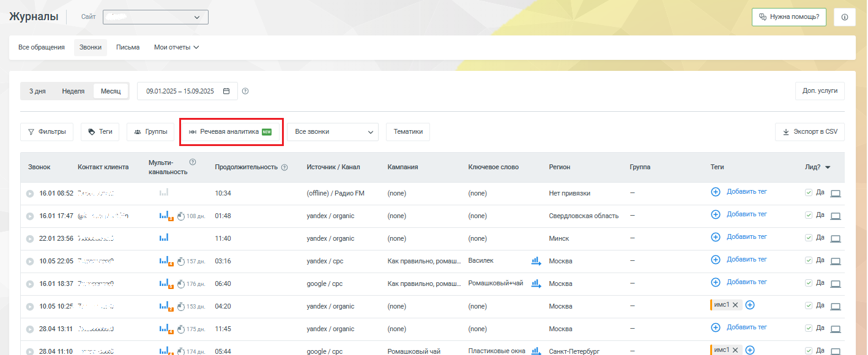Open the Сайт selection dropdown
Screen dimensions: 868x355
coord(155,17)
